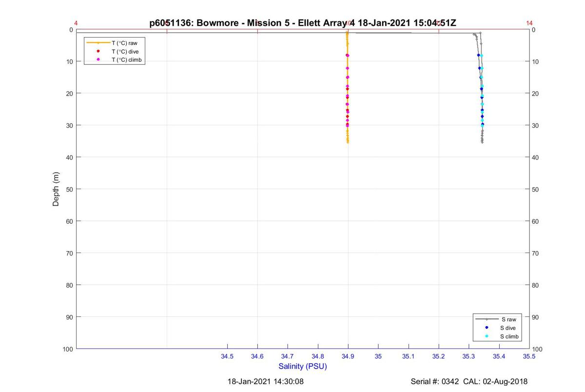Click the 100 tick on left depth axis

[x=68, y=349]
